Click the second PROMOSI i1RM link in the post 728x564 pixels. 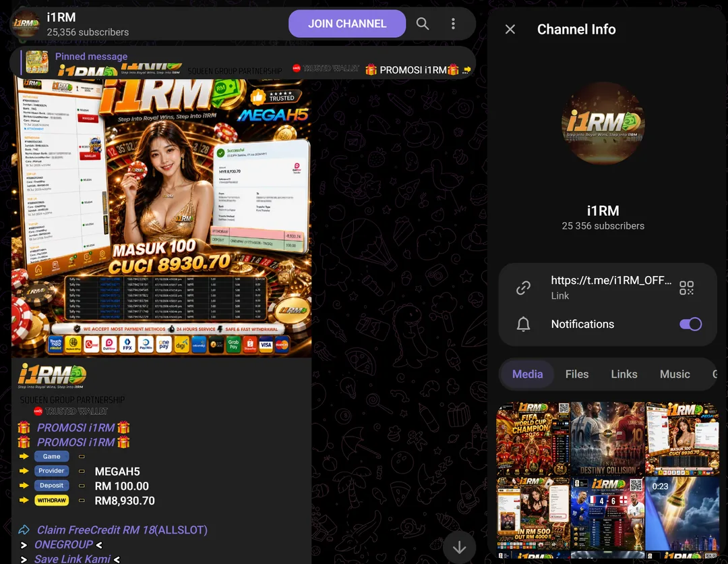[x=75, y=443]
